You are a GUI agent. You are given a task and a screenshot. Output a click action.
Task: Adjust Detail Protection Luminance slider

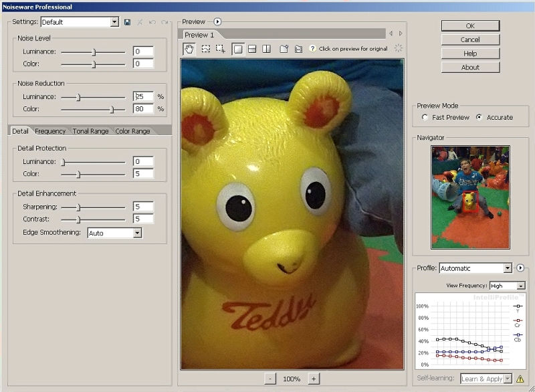point(63,163)
